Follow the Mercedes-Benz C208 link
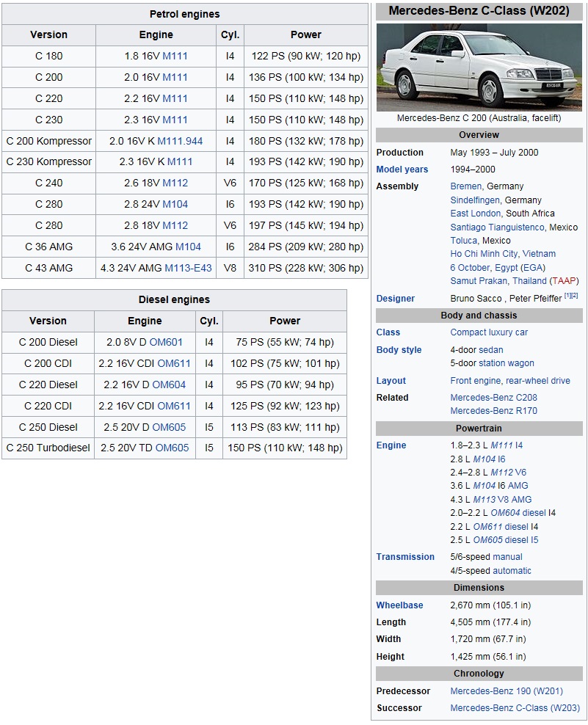The width and height of the screenshot is (588, 725). pos(493,398)
